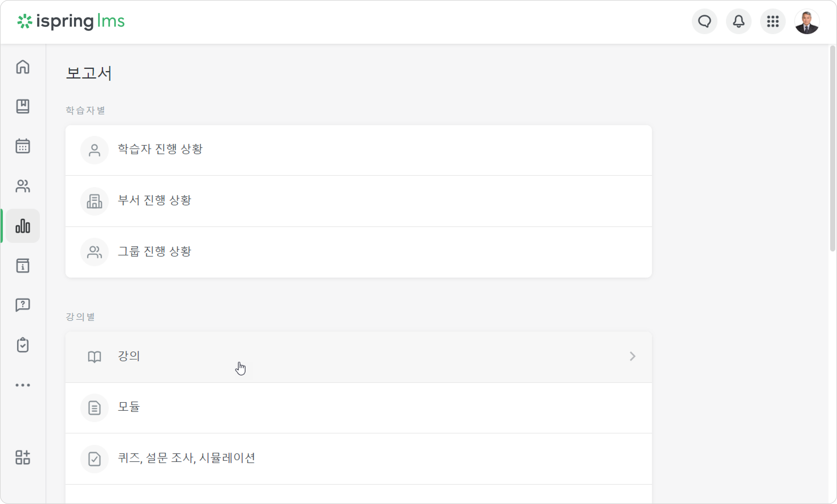Viewport: 837px width, 504px height.
Task: Open the 부서 진행 상황 report
Action: (358, 201)
